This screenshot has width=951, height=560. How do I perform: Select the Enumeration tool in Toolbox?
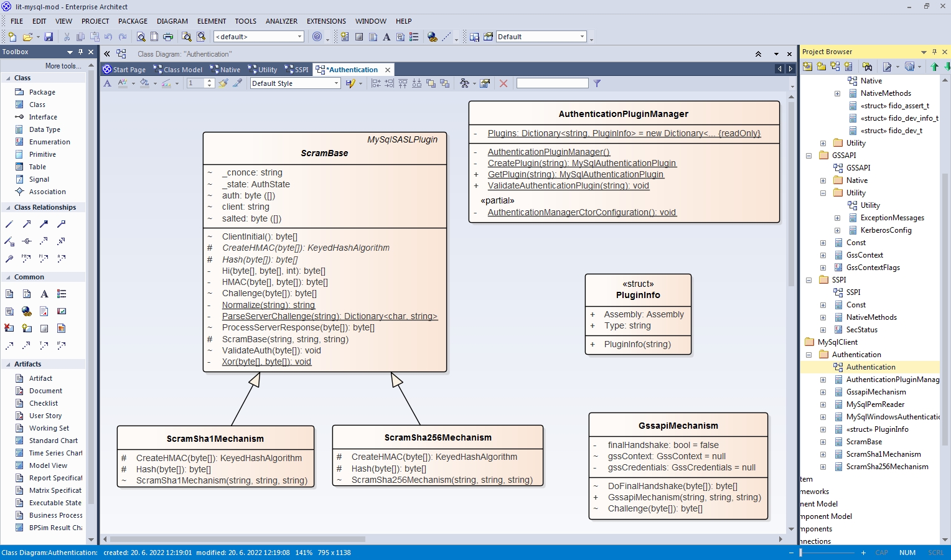point(50,142)
